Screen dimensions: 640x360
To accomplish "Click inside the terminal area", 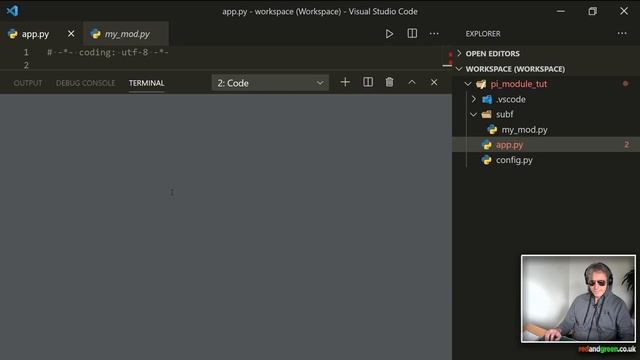I will 226,227.
